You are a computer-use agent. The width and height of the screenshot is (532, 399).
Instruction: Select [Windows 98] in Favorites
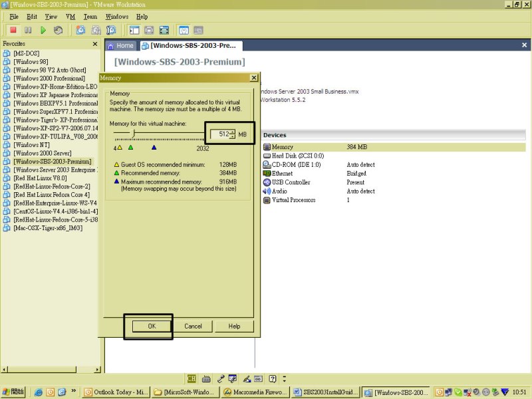coord(31,62)
